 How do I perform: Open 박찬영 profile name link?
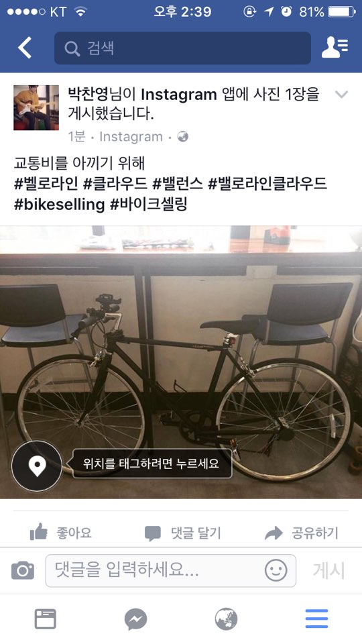(x=88, y=95)
